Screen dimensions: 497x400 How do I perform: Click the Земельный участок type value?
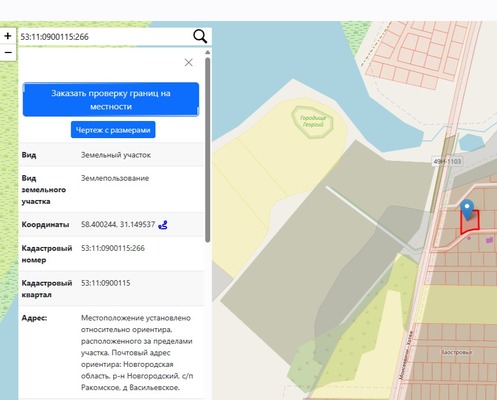tap(116, 155)
